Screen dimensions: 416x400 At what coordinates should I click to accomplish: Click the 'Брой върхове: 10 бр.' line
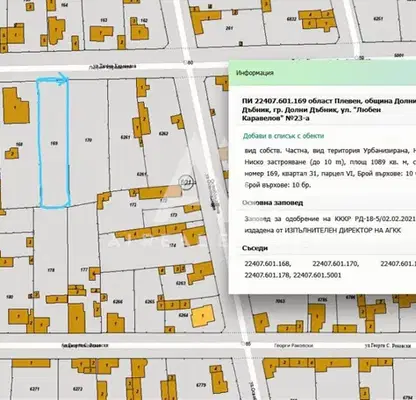[x=278, y=185]
